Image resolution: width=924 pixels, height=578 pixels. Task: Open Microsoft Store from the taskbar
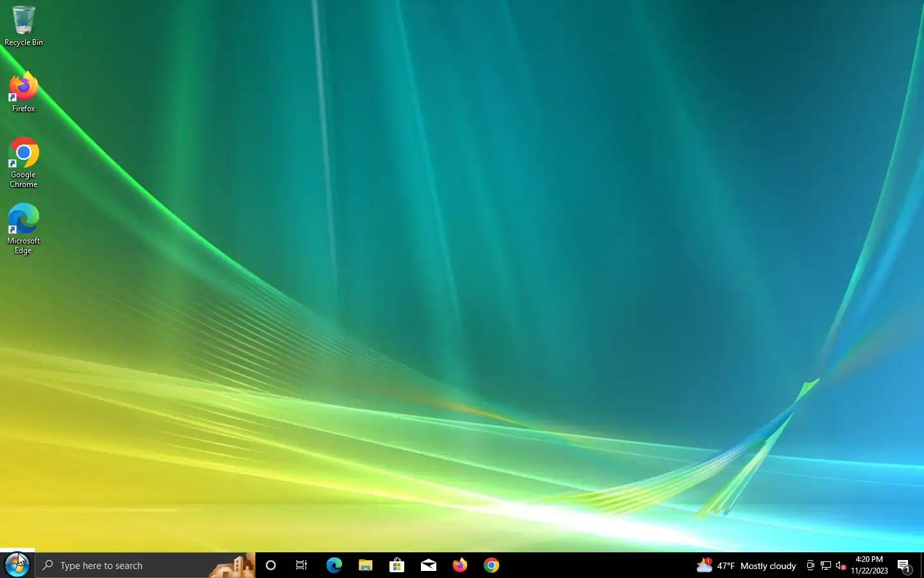(x=397, y=565)
